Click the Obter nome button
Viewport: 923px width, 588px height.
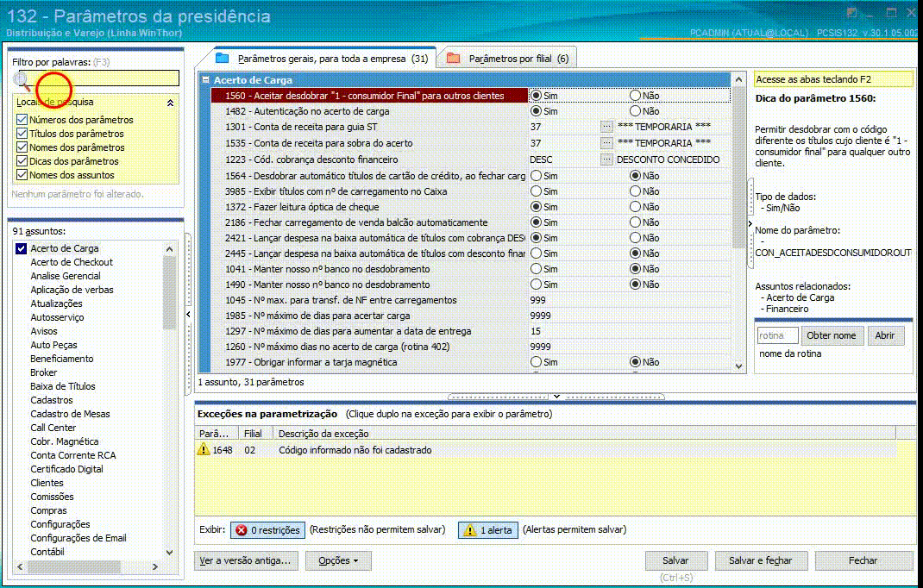point(832,335)
